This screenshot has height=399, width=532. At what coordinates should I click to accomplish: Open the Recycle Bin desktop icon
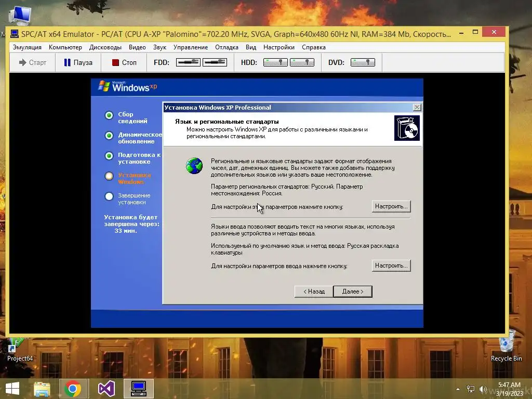point(506,347)
